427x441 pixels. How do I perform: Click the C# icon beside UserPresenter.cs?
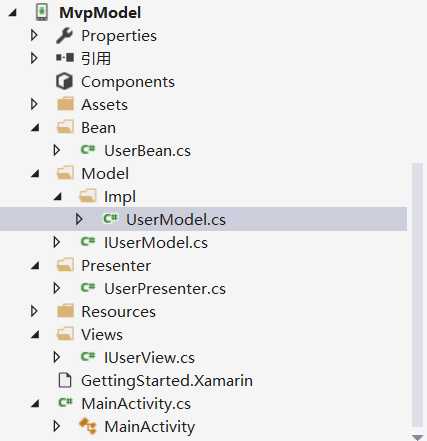[x=88, y=288]
